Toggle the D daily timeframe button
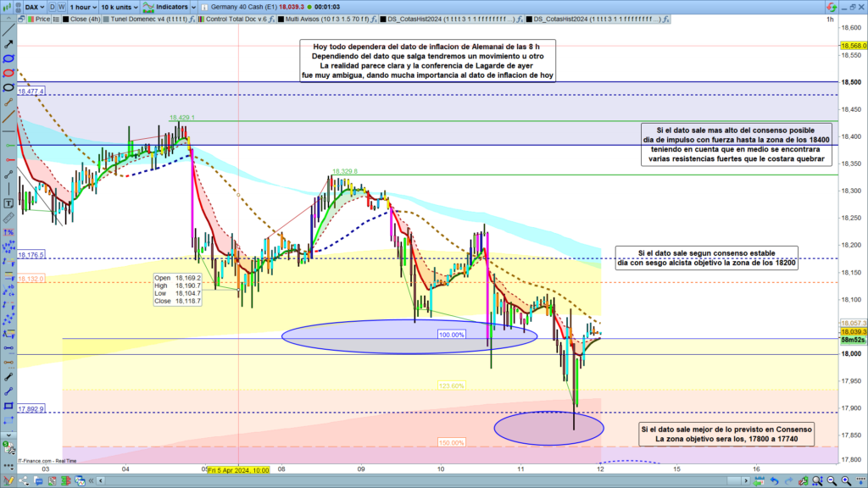This screenshot has height=488, width=868. 53,5
